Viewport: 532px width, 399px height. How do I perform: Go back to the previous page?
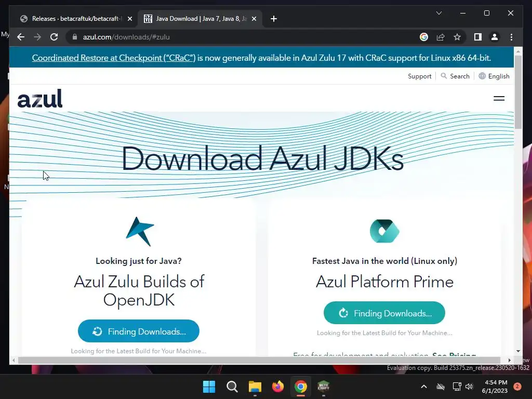click(x=21, y=37)
